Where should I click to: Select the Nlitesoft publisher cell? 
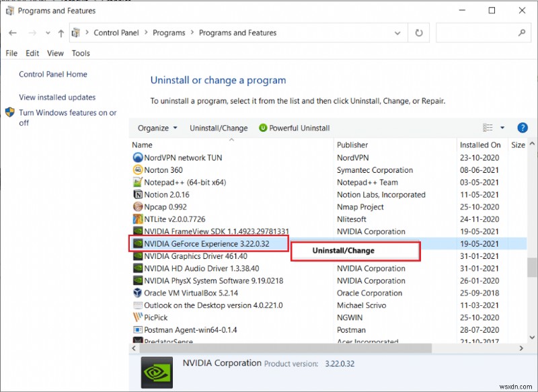(x=351, y=219)
